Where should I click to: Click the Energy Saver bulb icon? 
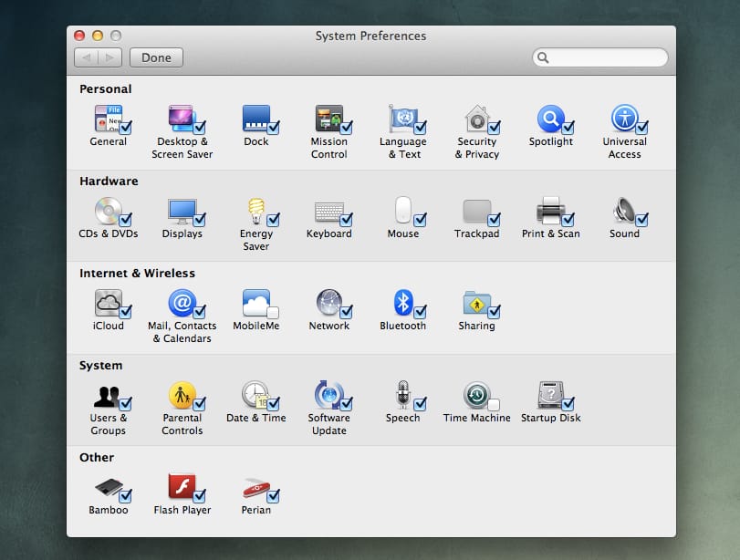coord(256,211)
